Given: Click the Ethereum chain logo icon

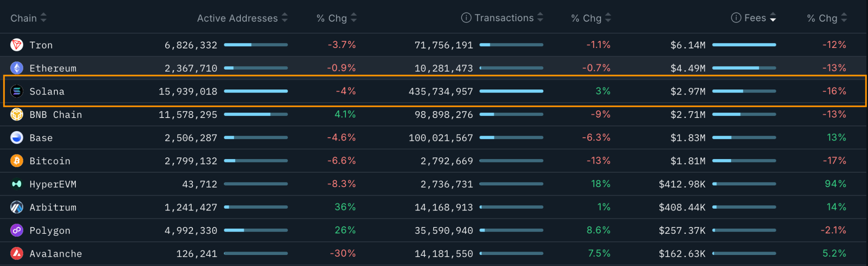Looking at the screenshot, I should pos(17,68).
